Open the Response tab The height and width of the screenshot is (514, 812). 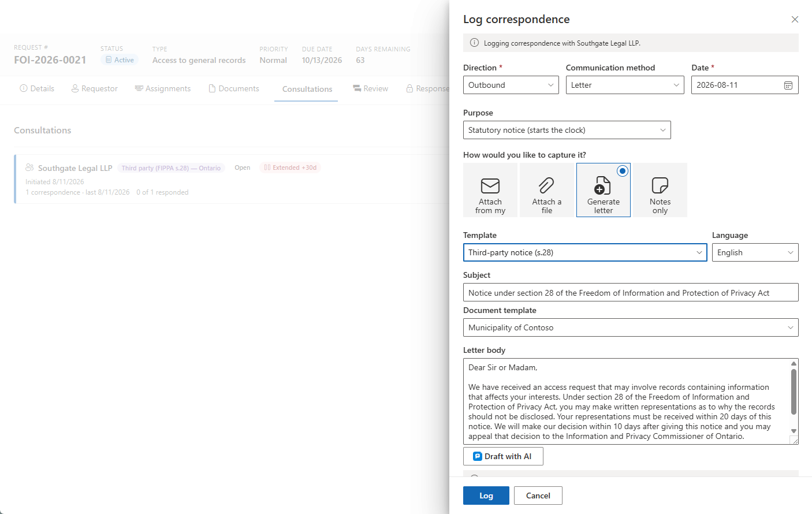click(x=427, y=88)
